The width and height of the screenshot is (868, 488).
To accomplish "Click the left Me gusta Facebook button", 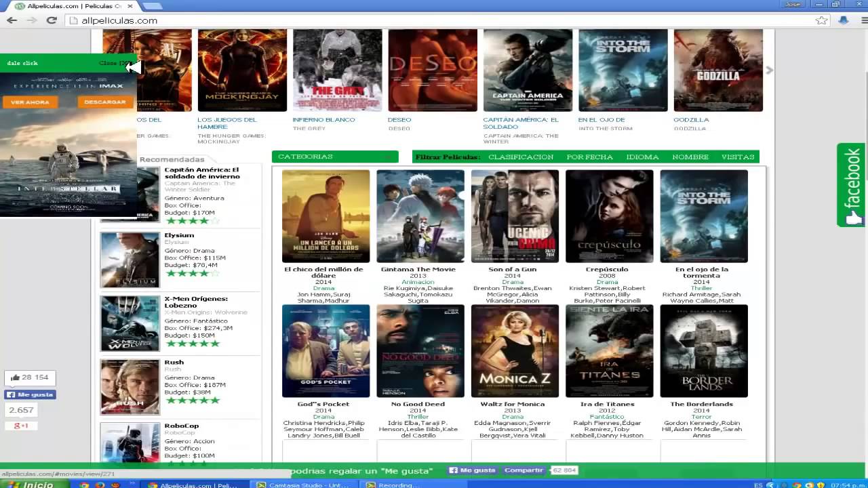I will coord(30,394).
